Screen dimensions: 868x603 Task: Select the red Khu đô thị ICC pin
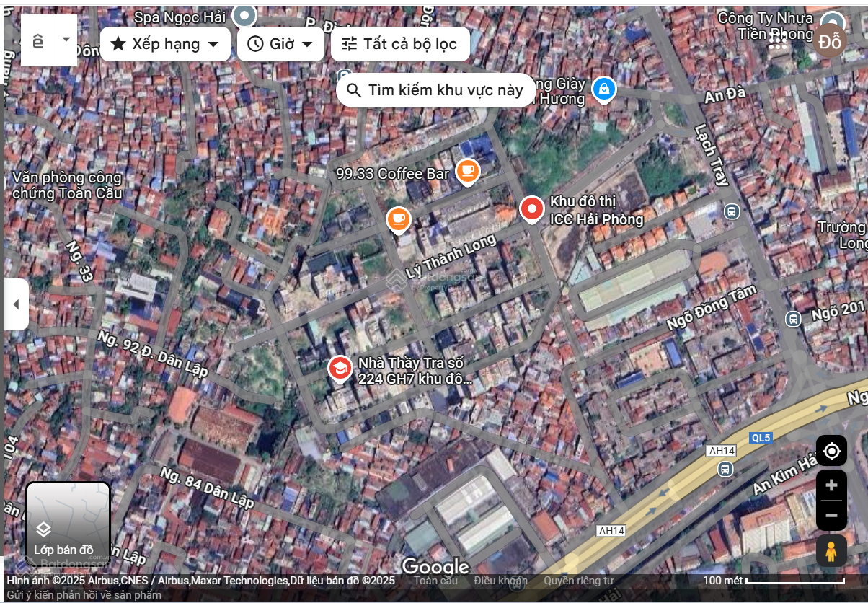[532, 210]
